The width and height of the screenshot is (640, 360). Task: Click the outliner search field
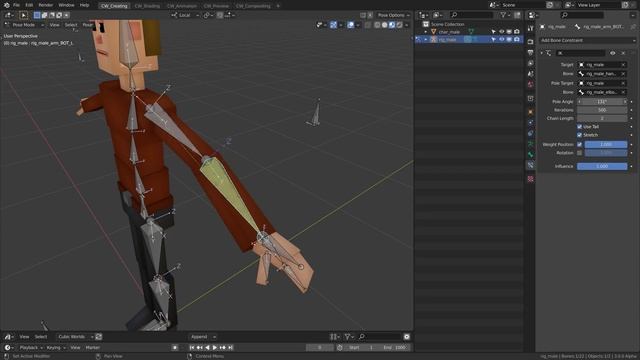(471, 15)
